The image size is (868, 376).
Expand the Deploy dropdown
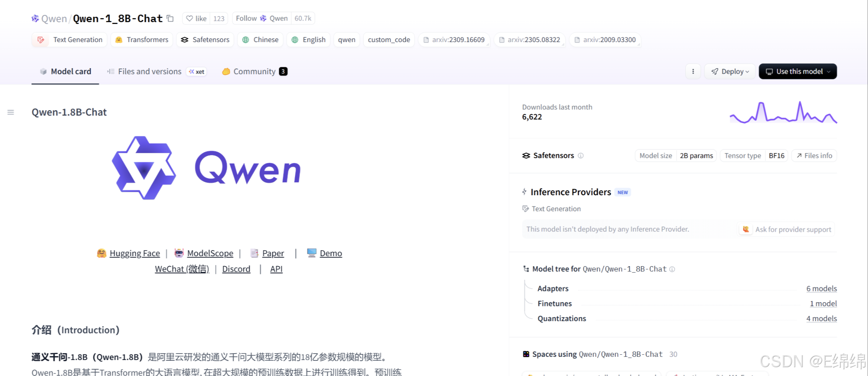pos(730,71)
